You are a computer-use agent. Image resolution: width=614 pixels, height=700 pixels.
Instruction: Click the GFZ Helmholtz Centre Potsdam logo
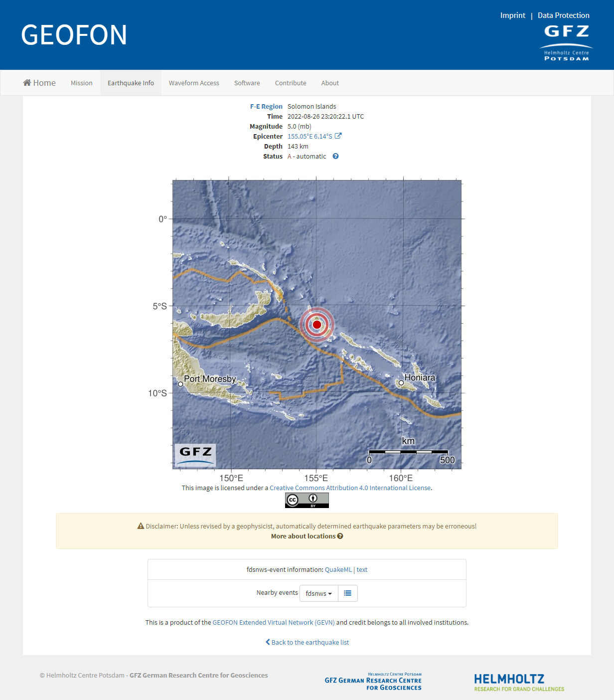tap(566, 43)
